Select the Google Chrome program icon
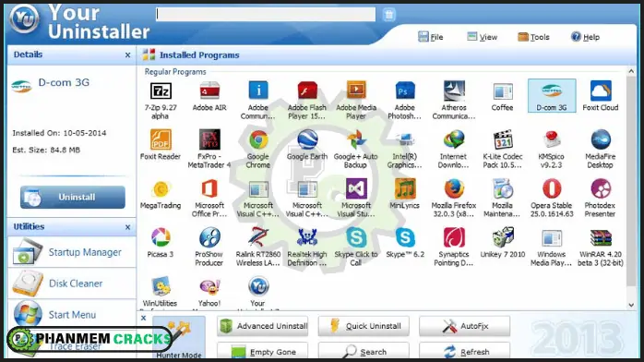This screenshot has height=362, width=644. tap(258, 140)
